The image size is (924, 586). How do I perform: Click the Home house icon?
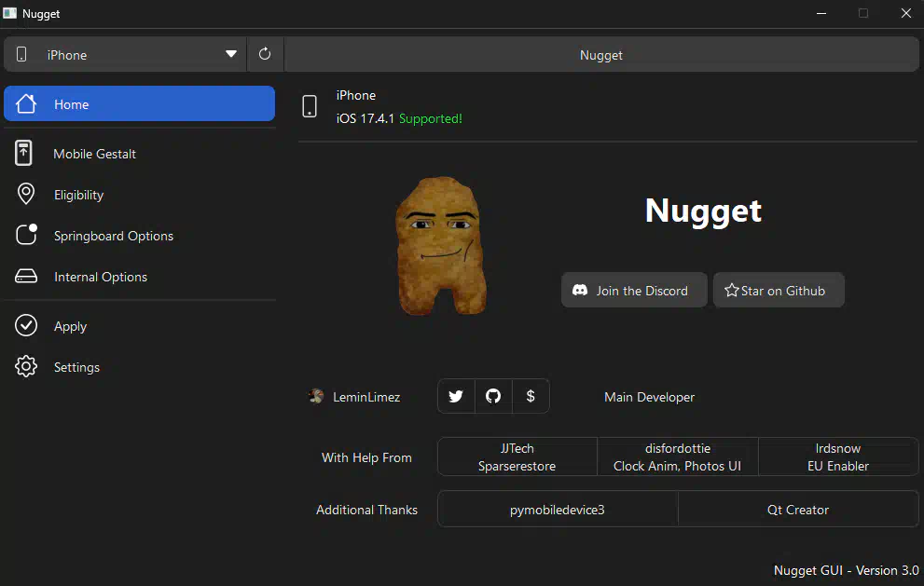(26, 103)
